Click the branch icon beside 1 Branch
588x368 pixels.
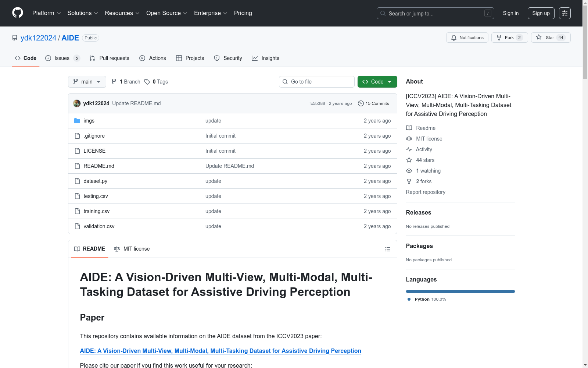point(114,82)
